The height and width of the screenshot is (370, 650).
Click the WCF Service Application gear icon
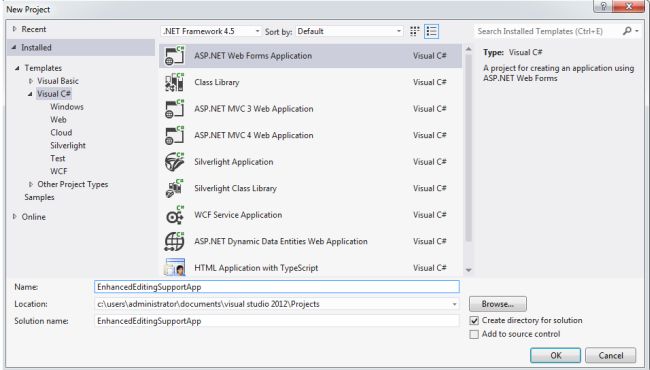pyautogui.click(x=174, y=215)
